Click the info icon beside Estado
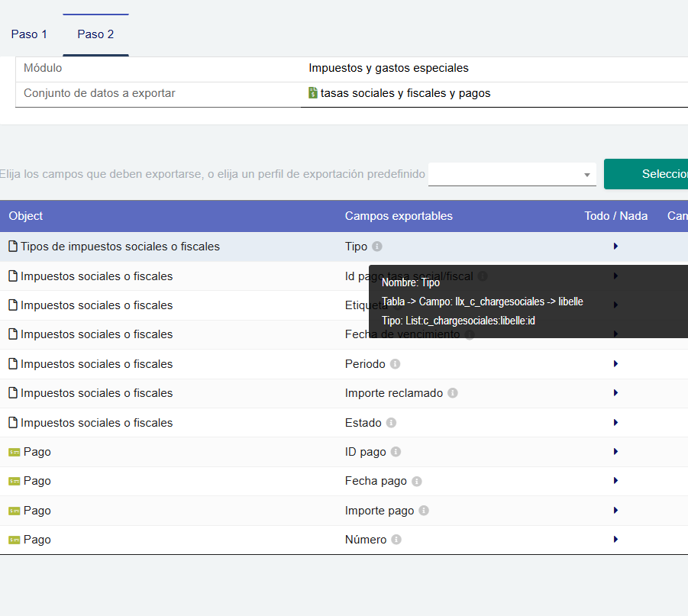This screenshot has height=616, width=688. 391,423
